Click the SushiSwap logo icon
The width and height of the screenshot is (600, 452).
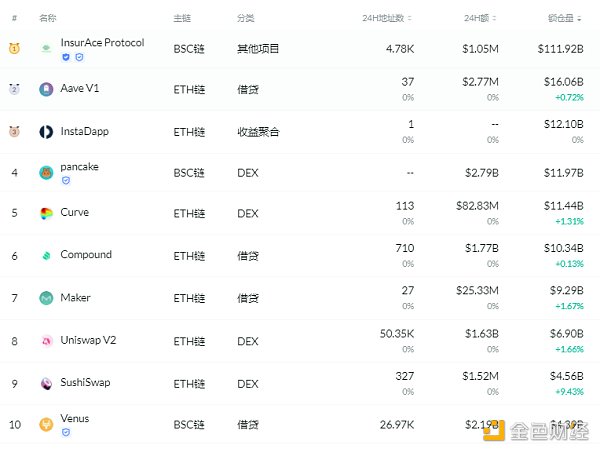click(46, 383)
